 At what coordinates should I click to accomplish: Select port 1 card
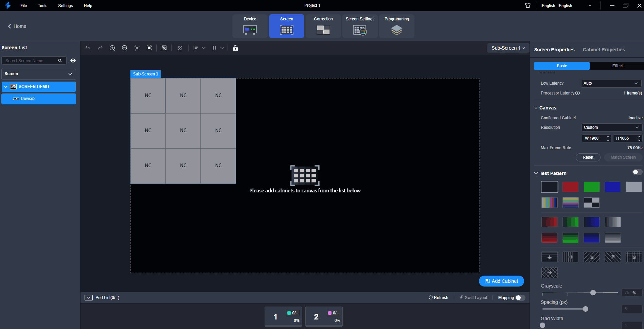[283, 316]
